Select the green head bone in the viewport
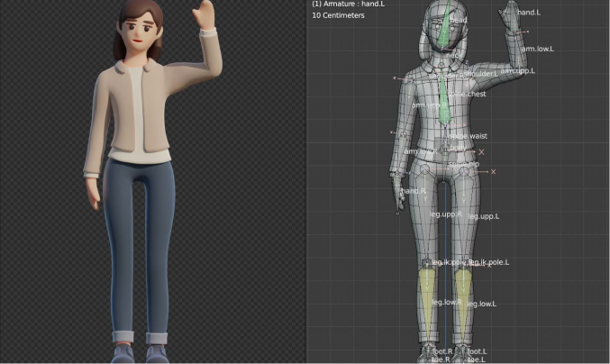Screen dimensions: 610x364 (445, 27)
